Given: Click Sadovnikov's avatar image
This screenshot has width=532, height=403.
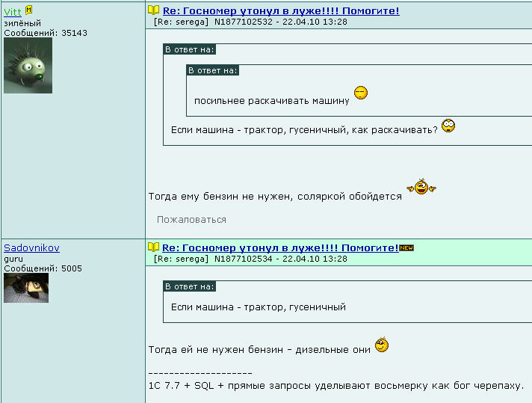Looking at the screenshot, I should coord(26,288).
